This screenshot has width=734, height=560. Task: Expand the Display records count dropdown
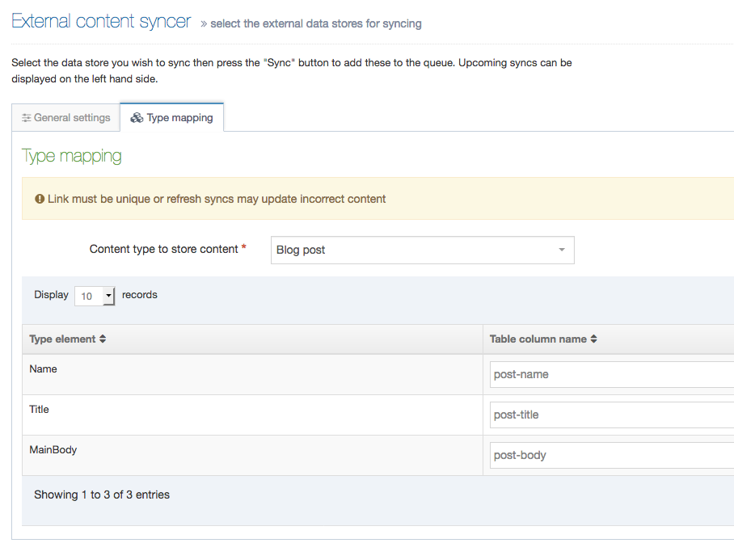[x=109, y=297]
